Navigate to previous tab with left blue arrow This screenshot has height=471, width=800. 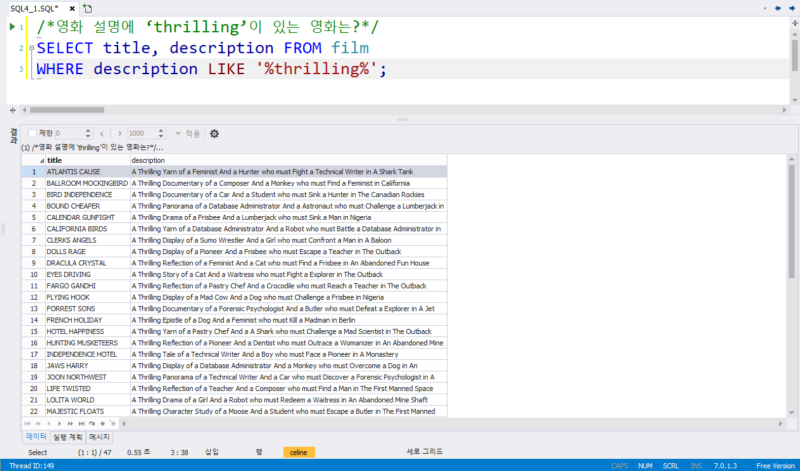(778, 8)
